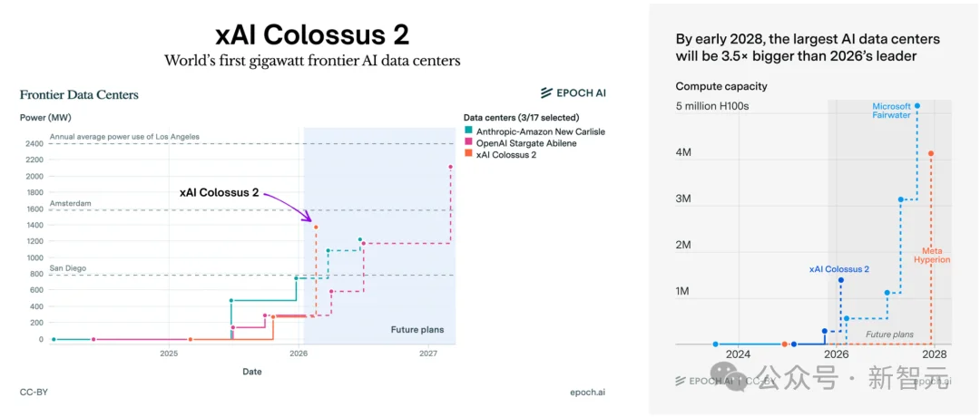This screenshot has width=980, height=417.
Task: Click the Compute capacity axis heading
Action: [721, 86]
